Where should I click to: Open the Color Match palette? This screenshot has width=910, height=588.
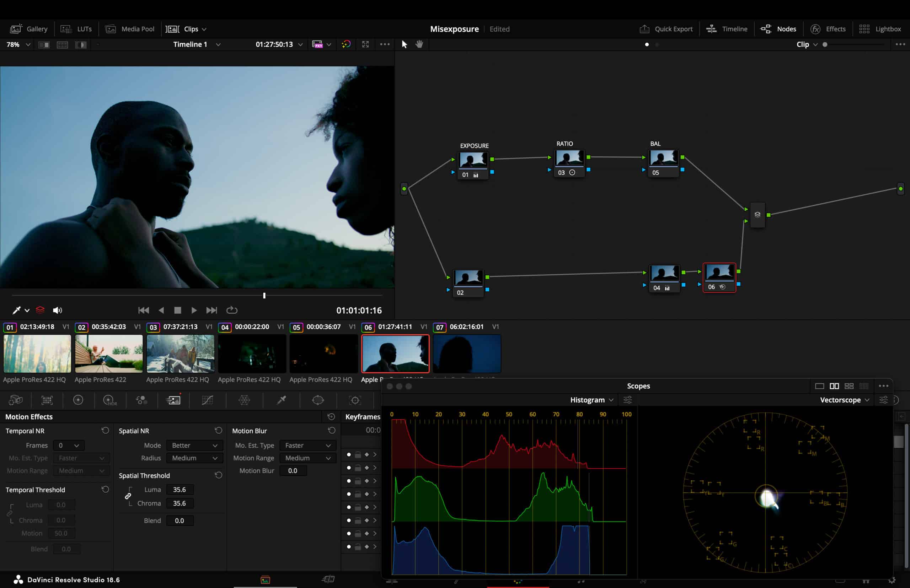pos(47,400)
